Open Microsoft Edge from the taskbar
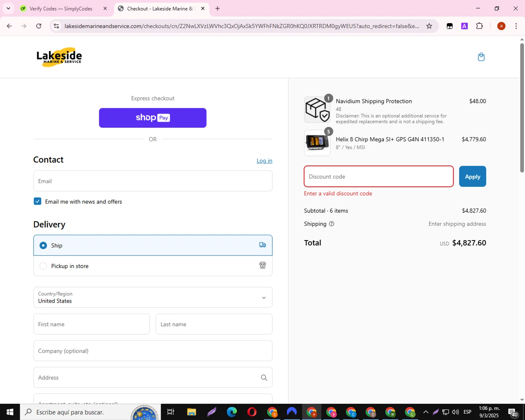The width and height of the screenshot is (525, 420). point(232,412)
